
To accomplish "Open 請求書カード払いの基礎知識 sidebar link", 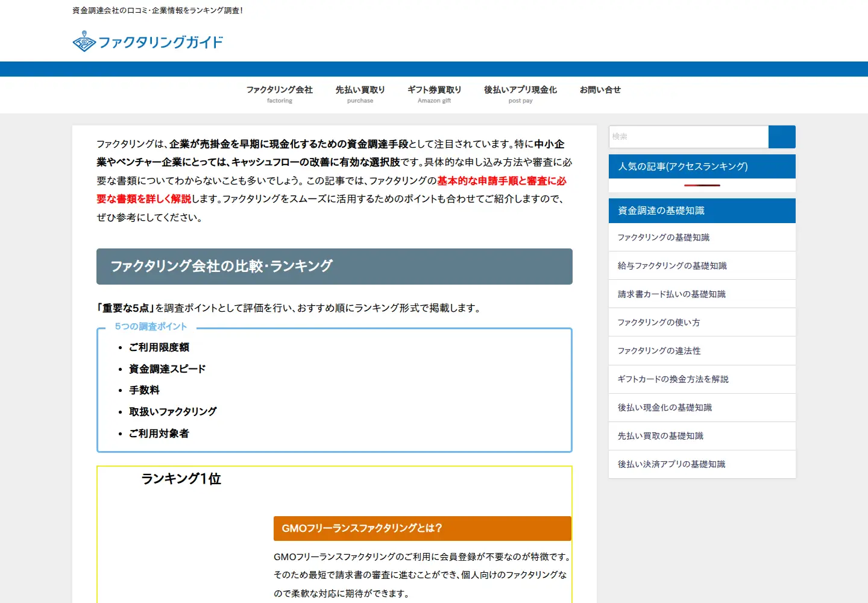I will [x=702, y=294].
